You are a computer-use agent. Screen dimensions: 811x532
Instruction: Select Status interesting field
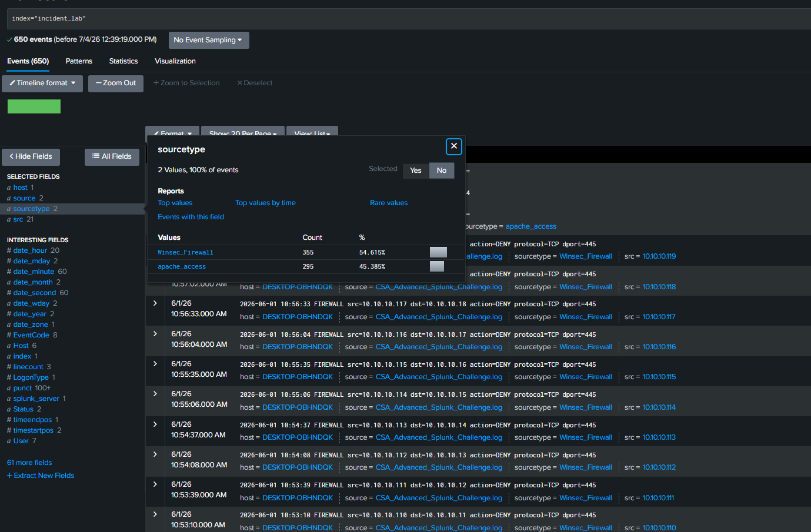[24, 409]
